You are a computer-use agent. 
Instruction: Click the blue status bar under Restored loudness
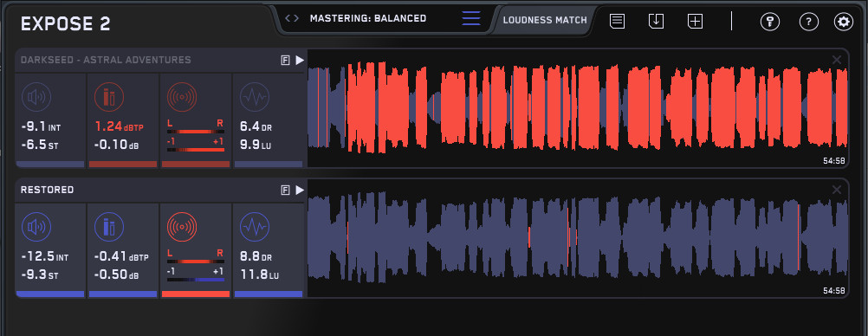50,294
